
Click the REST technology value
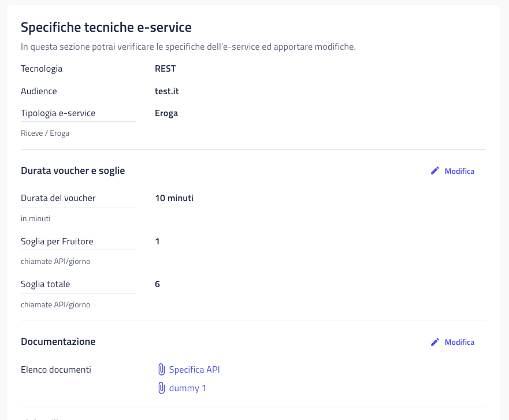[x=165, y=69]
